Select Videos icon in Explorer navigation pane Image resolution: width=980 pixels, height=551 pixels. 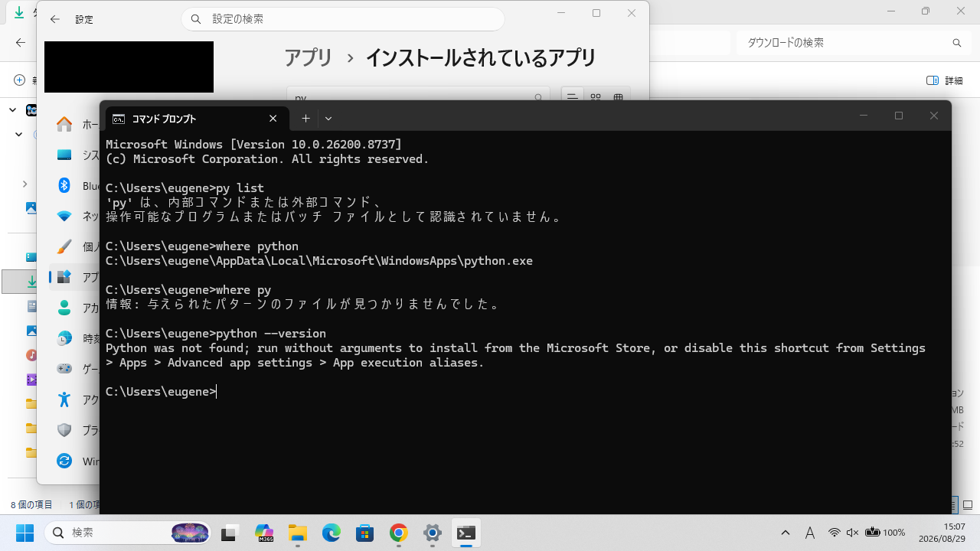[x=31, y=380]
